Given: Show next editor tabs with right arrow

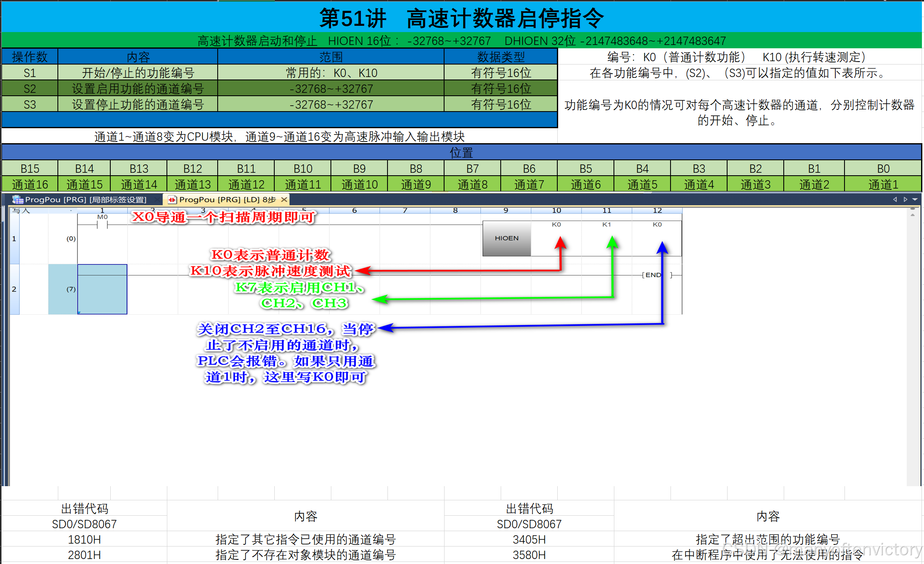Looking at the screenshot, I should 905,199.
